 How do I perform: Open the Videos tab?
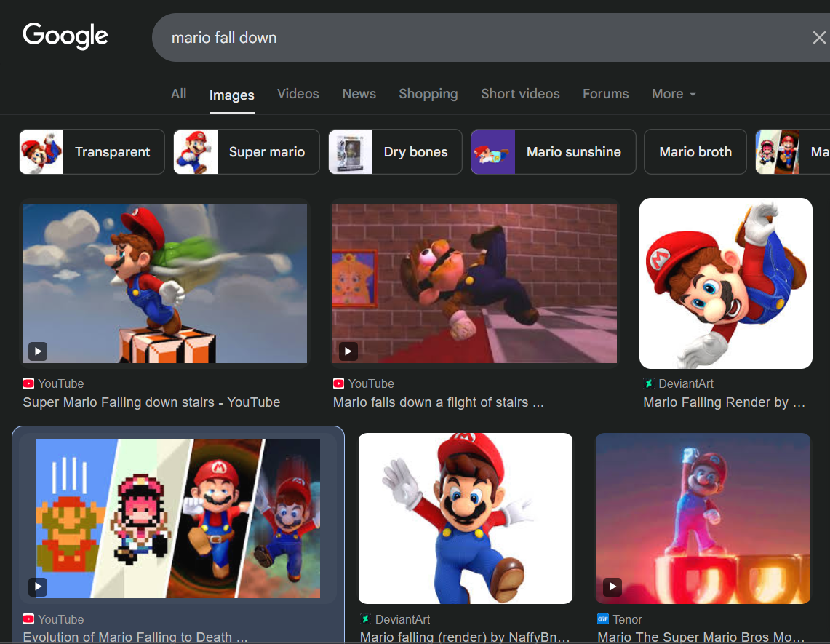point(298,94)
